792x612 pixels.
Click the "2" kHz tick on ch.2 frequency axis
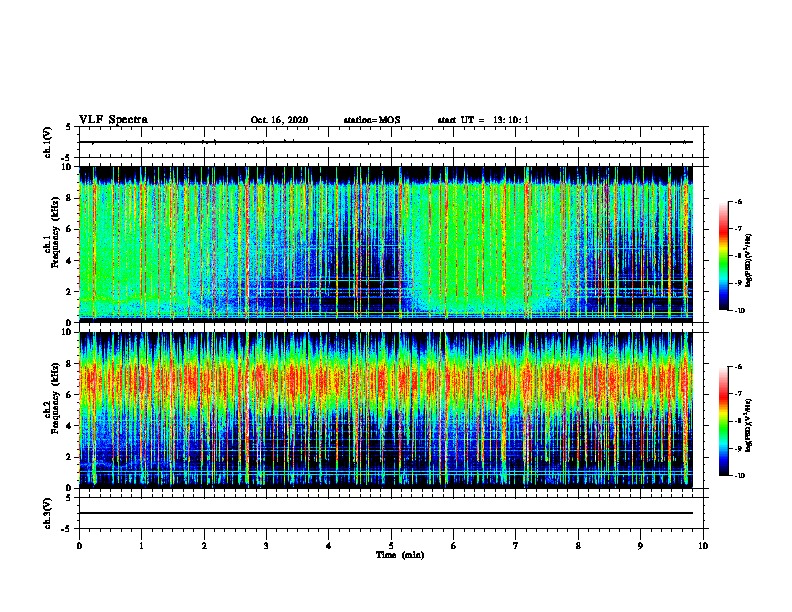click(70, 457)
